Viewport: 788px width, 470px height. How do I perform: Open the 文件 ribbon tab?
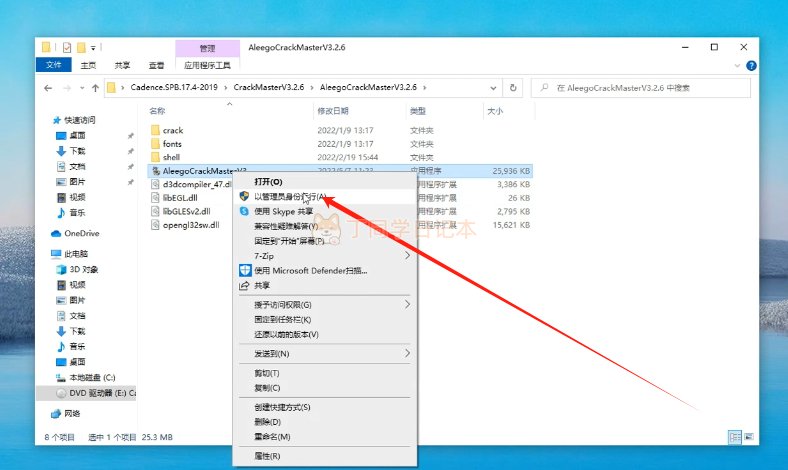[53, 65]
